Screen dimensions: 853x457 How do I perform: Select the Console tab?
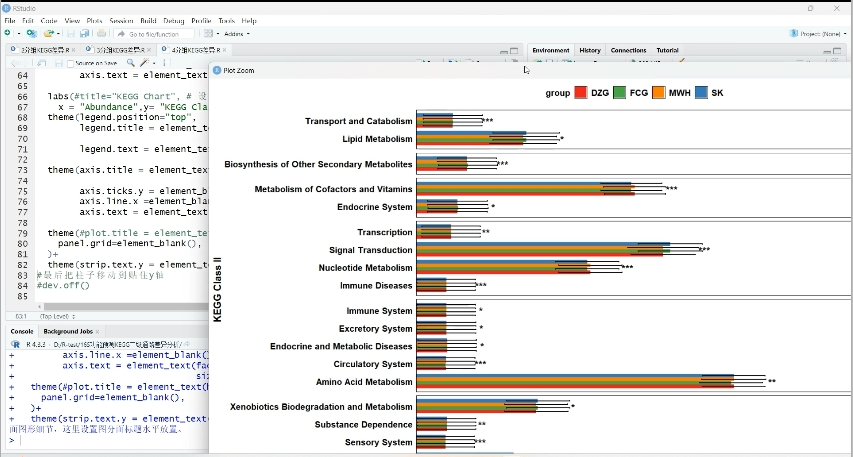tap(22, 331)
